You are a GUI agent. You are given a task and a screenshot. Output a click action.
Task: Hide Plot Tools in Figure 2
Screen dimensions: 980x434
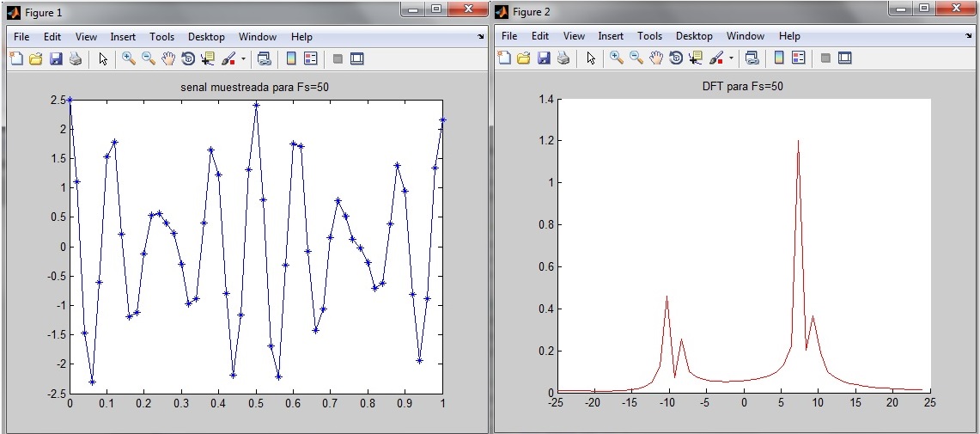pos(825,59)
